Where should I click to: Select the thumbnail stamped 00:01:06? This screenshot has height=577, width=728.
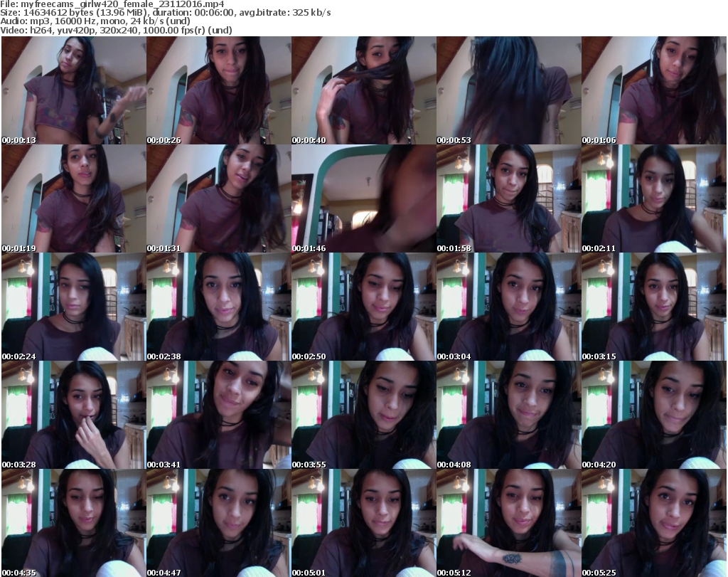pyautogui.click(x=654, y=90)
